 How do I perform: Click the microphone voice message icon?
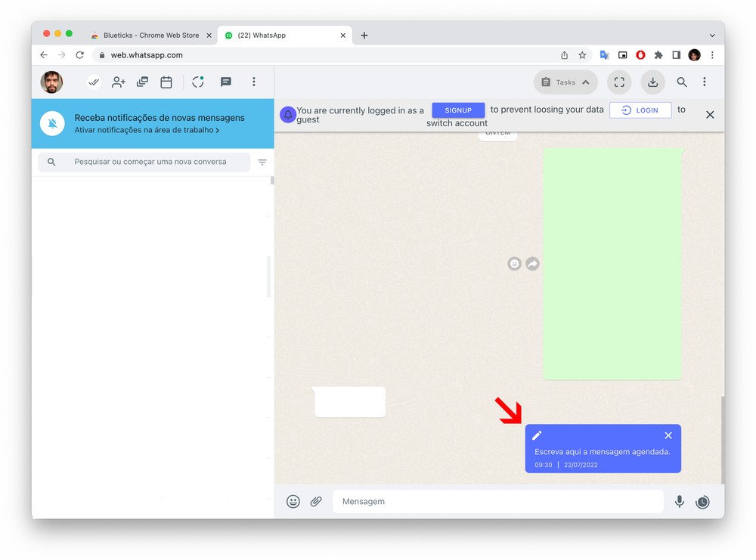pyautogui.click(x=680, y=502)
